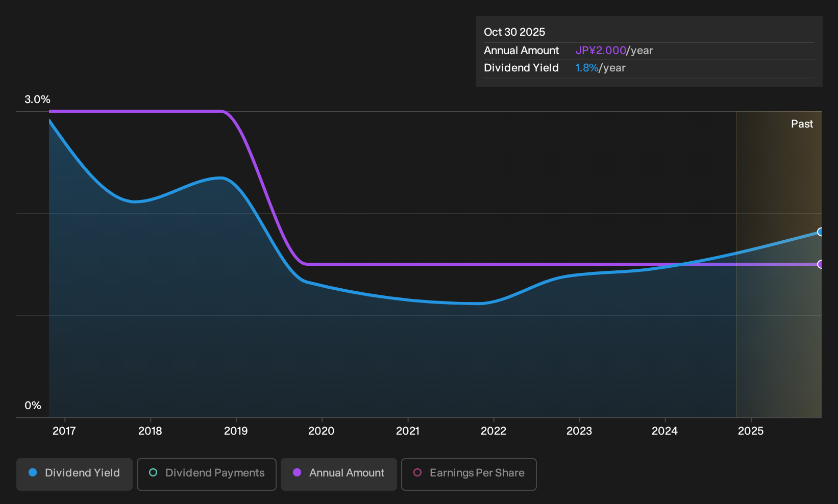Enable the Dividend Payments series

click(x=207, y=474)
